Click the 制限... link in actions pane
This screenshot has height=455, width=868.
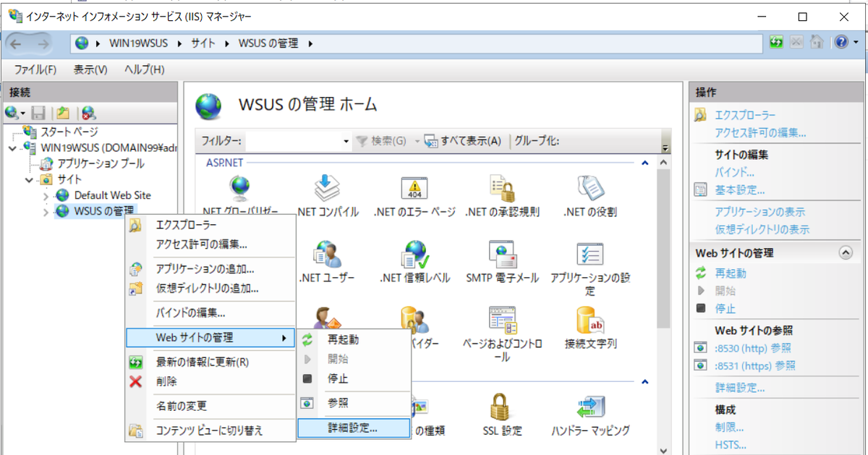point(728,427)
